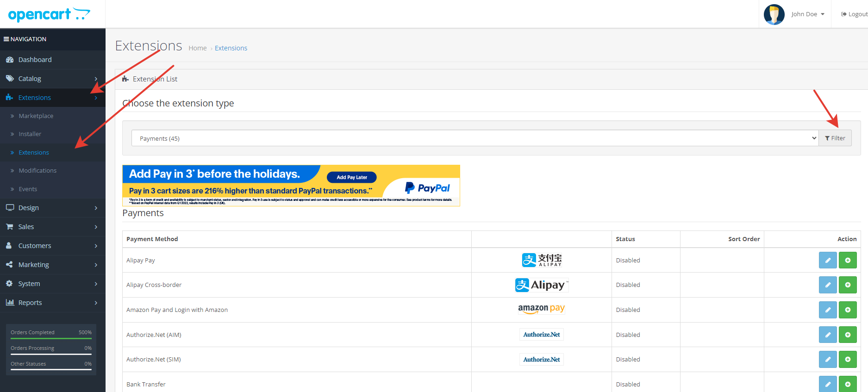Open the extension type dropdown
The height and width of the screenshot is (392, 868).
click(x=475, y=138)
